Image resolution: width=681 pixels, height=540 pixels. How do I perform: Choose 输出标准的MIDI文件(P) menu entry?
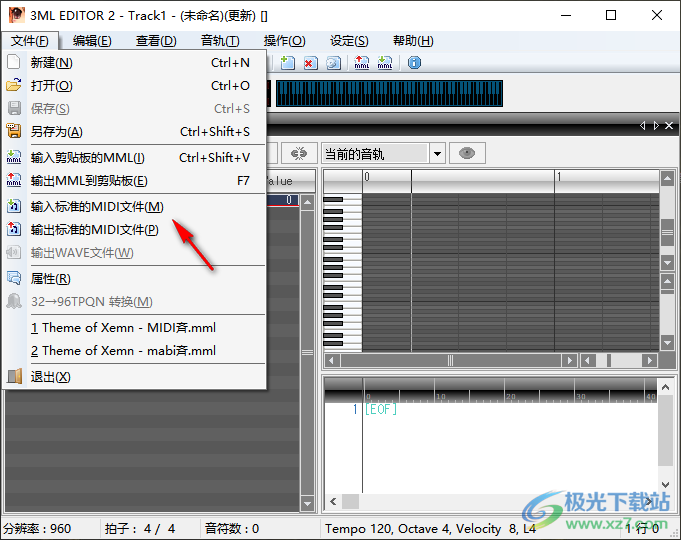point(135,230)
